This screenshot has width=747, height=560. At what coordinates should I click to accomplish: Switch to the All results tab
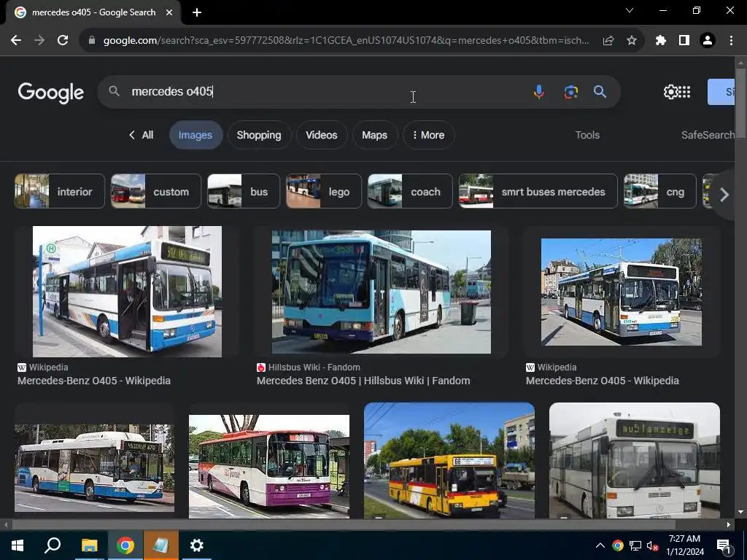pos(142,135)
